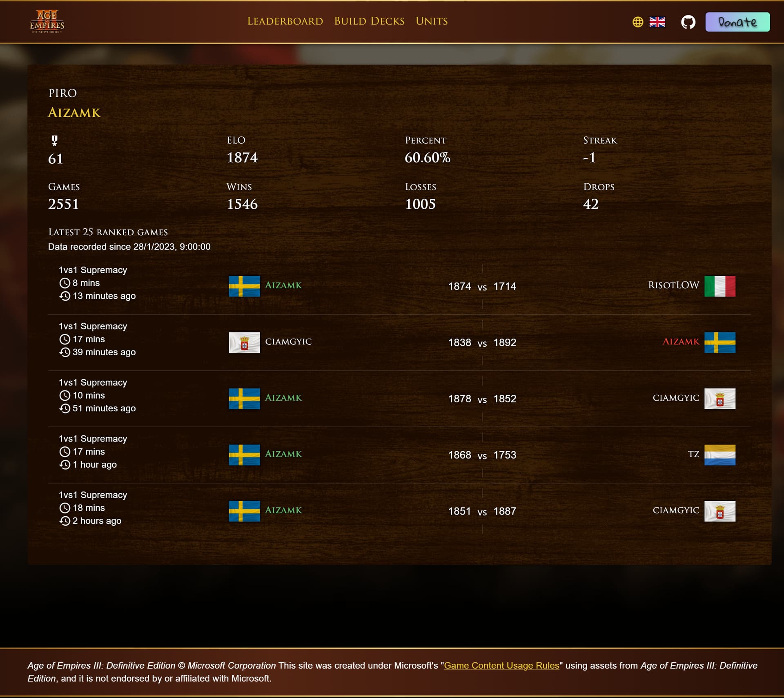Click the UK flag language icon
784x698 pixels.
point(657,22)
